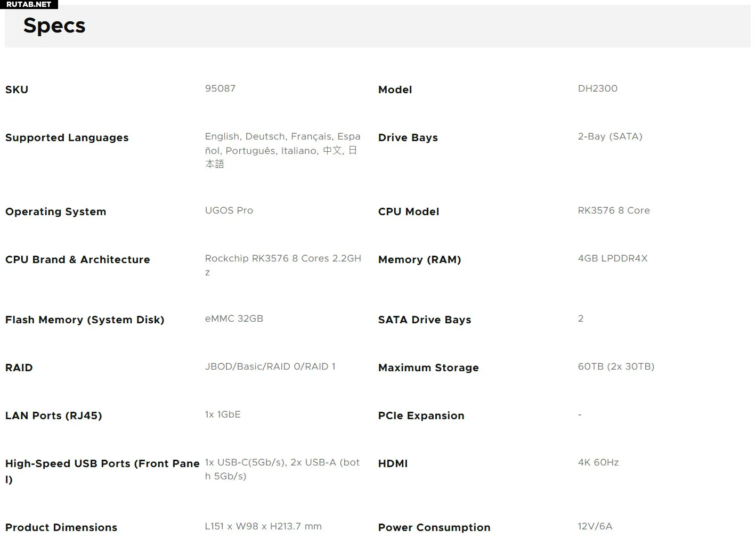Select the 4GB LPDDR4X memory value

612,258
